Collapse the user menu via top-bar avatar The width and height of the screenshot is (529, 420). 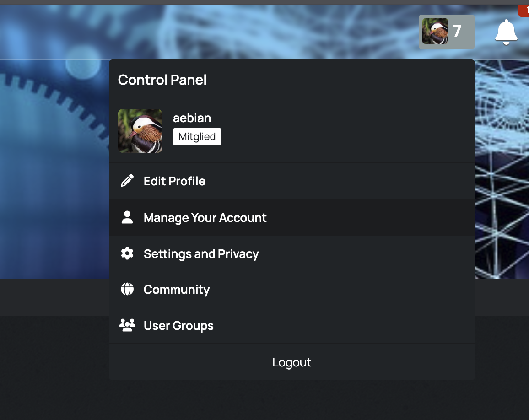[435, 32]
